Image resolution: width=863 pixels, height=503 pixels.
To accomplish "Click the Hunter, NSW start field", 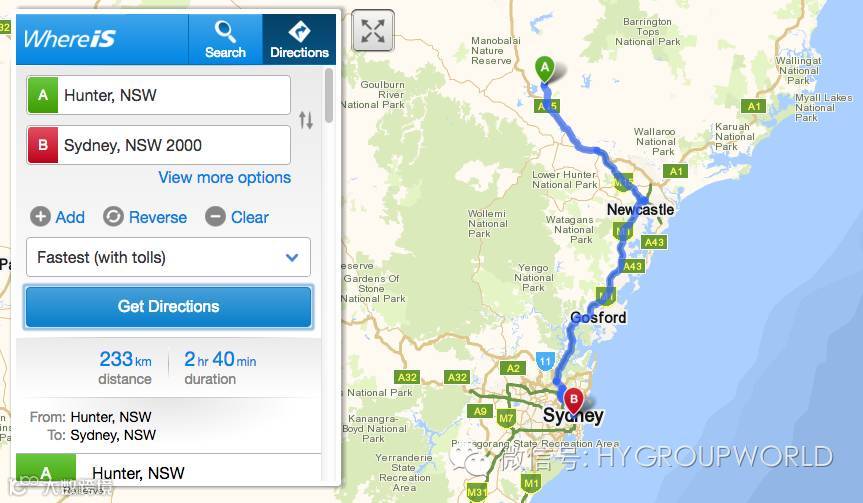I will click(159, 95).
